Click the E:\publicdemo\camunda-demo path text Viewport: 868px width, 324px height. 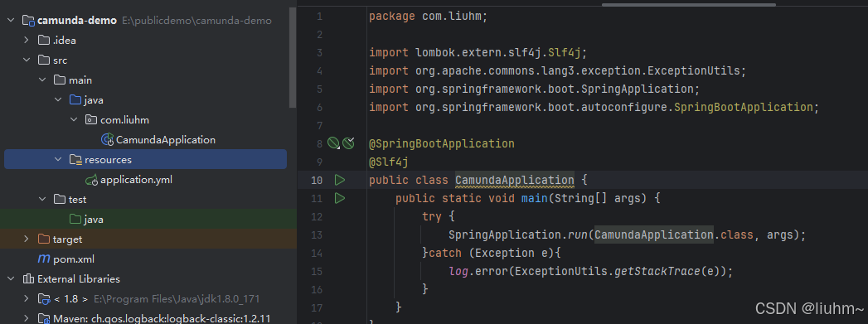pos(196,21)
